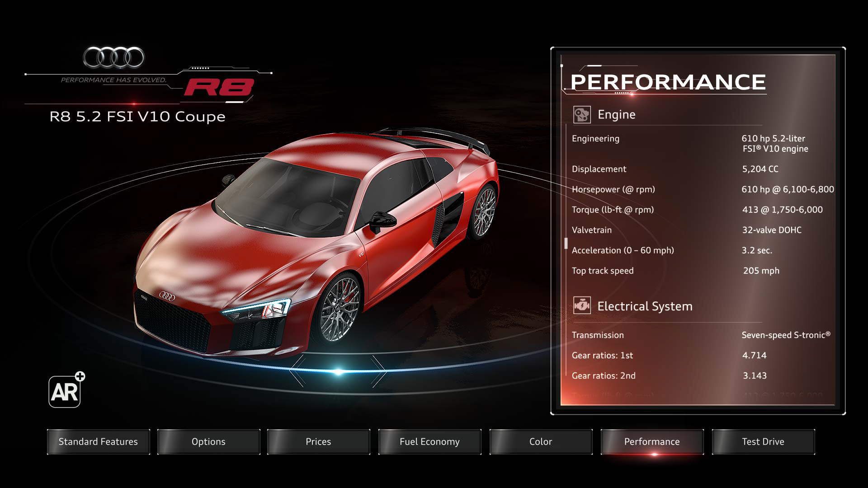This screenshot has height=488, width=868.
Task: Click the glowing blue rotation slider point
Action: tap(338, 372)
